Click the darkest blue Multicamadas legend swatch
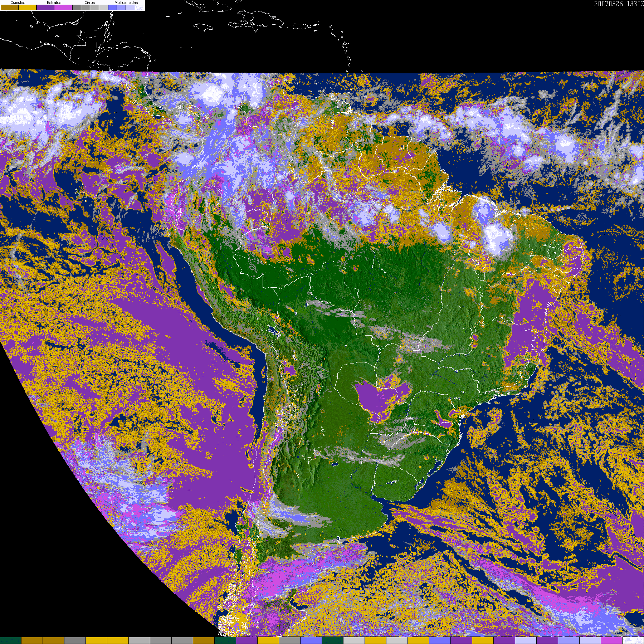This screenshot has width=644, height=644. point(113,8)
